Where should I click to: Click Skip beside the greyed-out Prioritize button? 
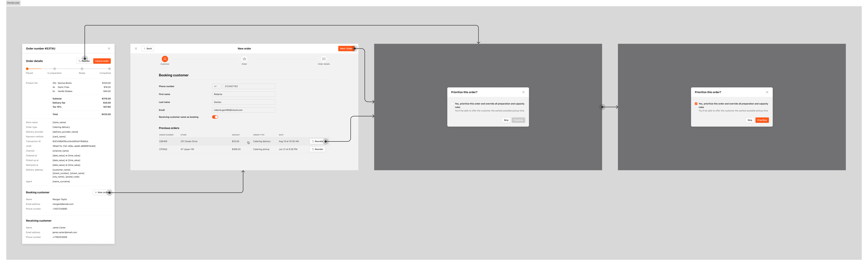coord(506,120)
